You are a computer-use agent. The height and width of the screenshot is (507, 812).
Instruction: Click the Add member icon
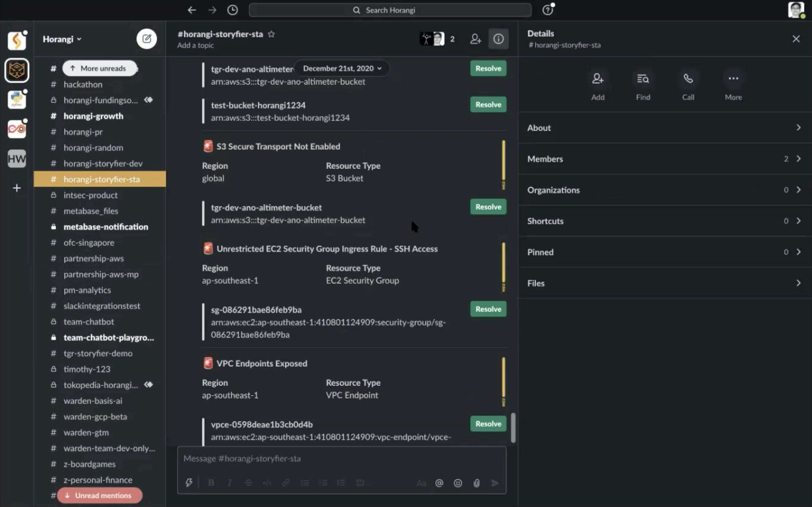(x=475, y=38)
